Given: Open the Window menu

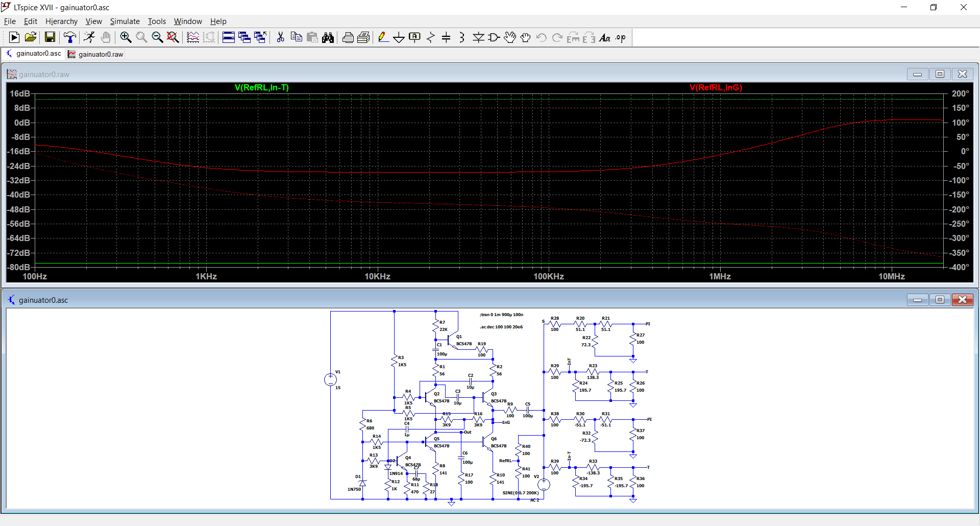Looking at the screenshot, I should 188,21.
